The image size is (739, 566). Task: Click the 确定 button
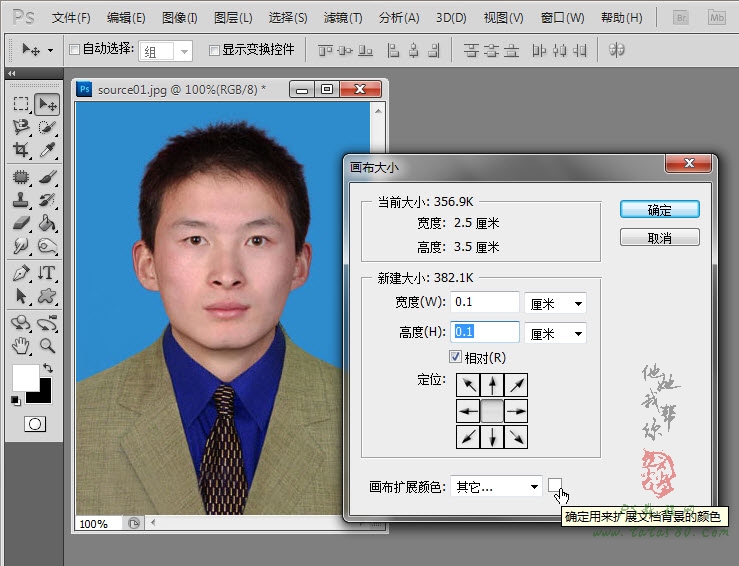pyautogui.click(x=659, y=210)
